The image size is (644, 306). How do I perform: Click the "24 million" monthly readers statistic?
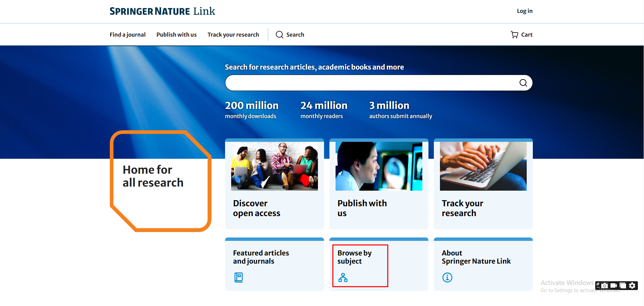[x=324, y=110]
